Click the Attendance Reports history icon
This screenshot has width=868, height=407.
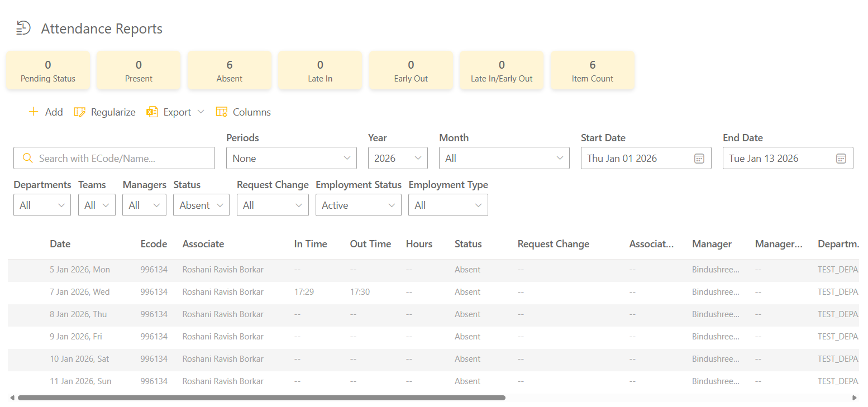click(x=23, y=28)
